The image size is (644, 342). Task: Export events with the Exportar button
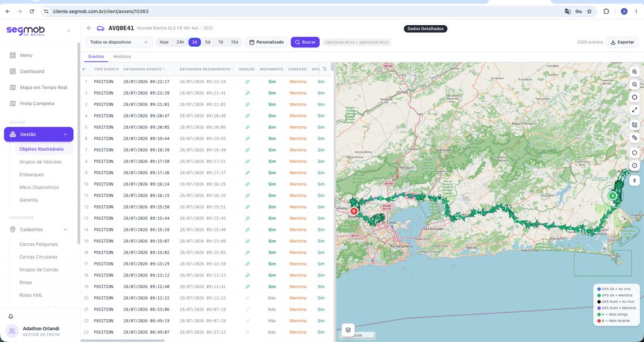(622, 42)
